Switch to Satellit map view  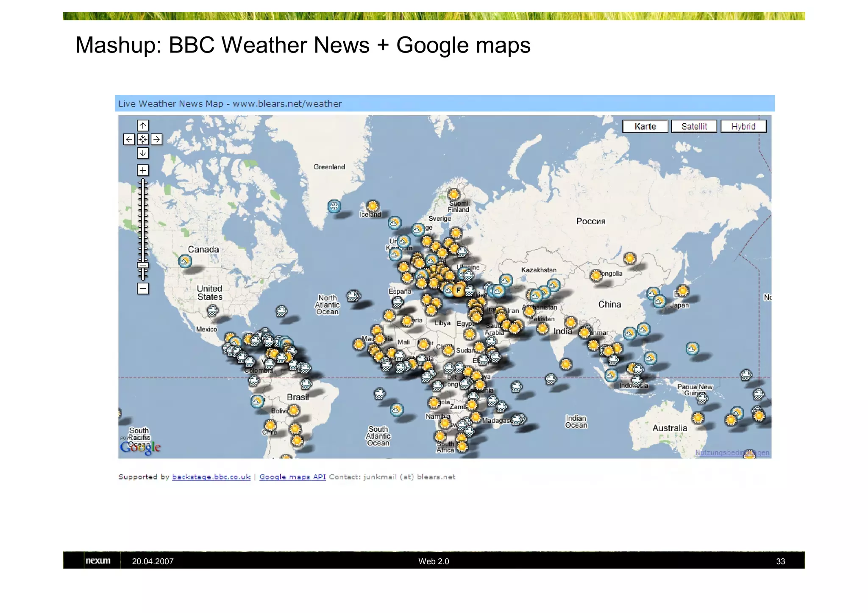point(694,126)
